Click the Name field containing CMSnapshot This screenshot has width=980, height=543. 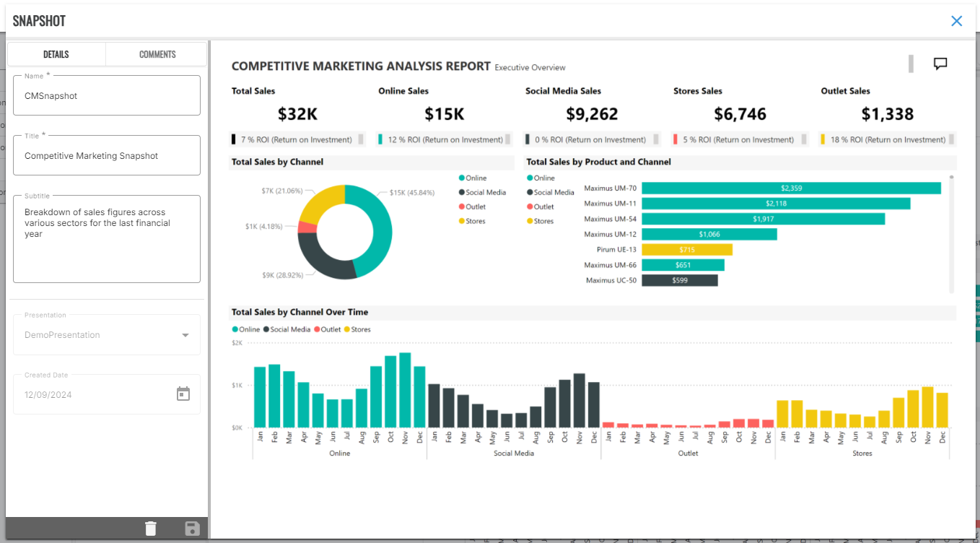click(x=107, y=95)
